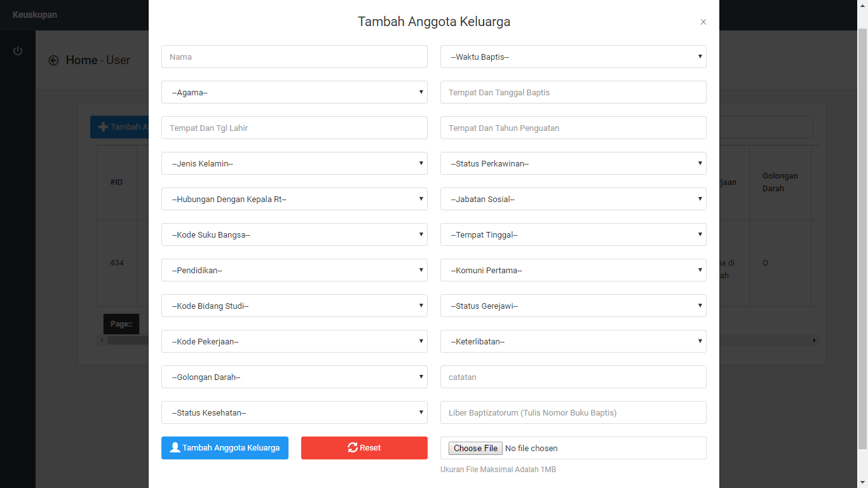Click the catatan text field

point(573,377)
